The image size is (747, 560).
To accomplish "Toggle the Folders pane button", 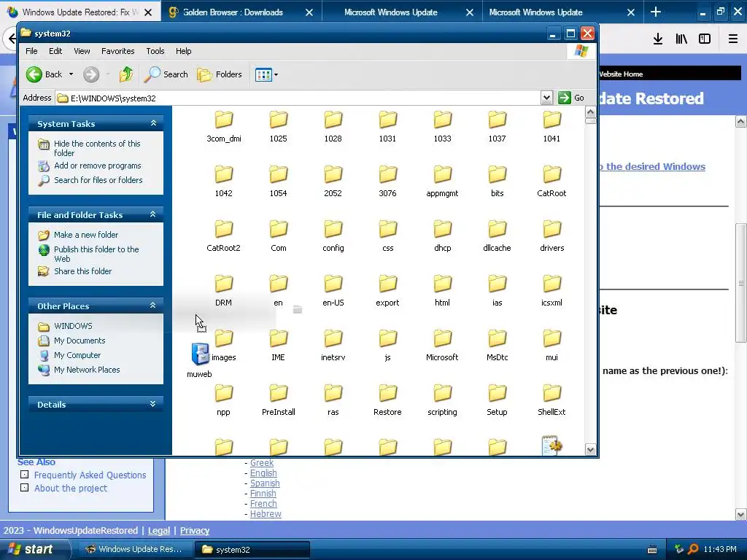I will (220, 74).
